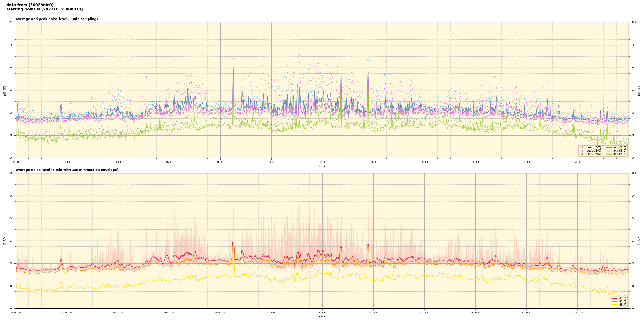
Task: Click the top chart title about 1 min sampling
Action: tap(57, 19)
